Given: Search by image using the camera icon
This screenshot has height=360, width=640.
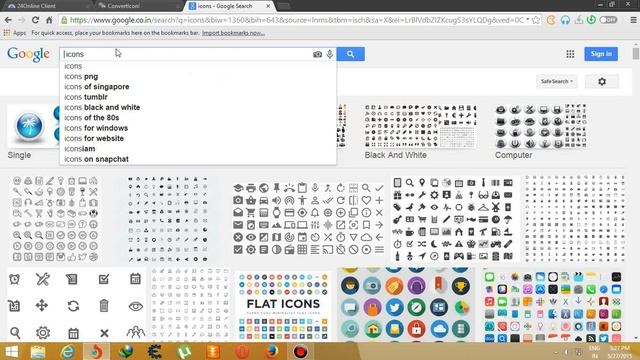Looking at the screenshot, I should [x=317, y=54].
